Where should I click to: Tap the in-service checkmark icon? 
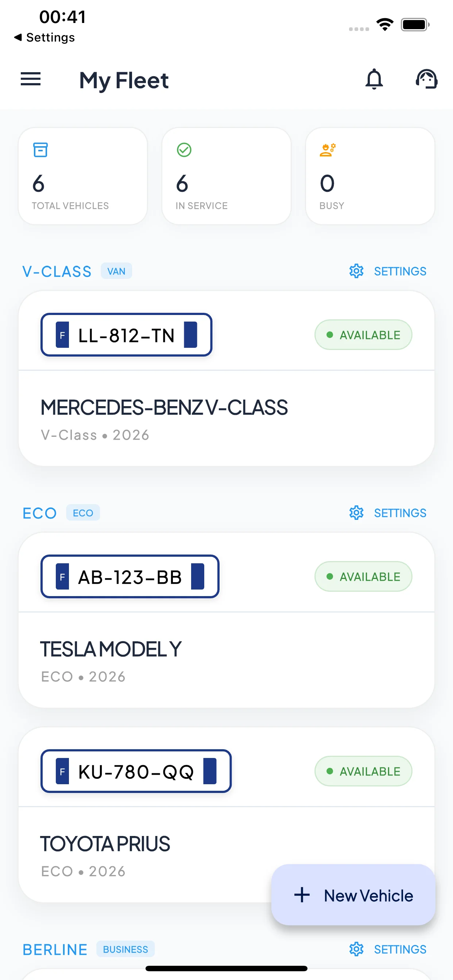pyautogui.click(x=184, y=150)
